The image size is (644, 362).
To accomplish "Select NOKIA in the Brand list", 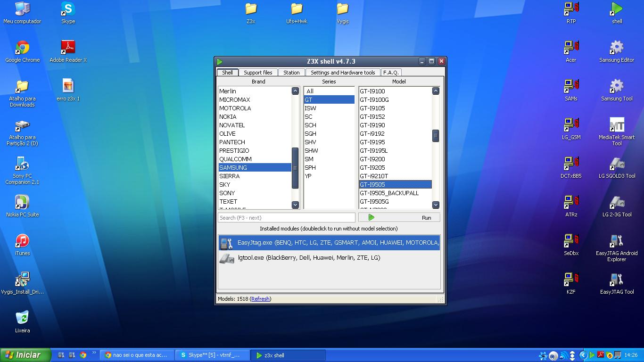I will click(255, 117).
